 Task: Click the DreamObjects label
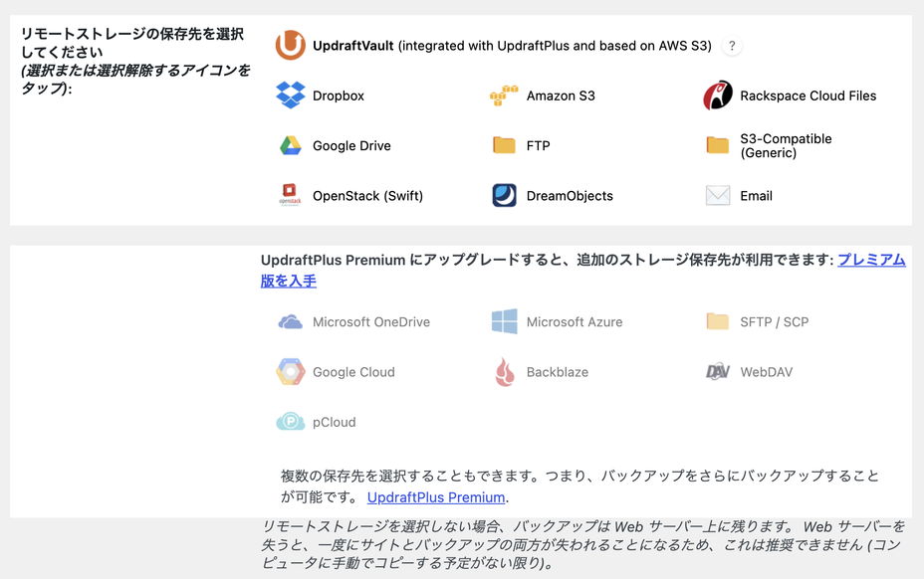point(570,196)
